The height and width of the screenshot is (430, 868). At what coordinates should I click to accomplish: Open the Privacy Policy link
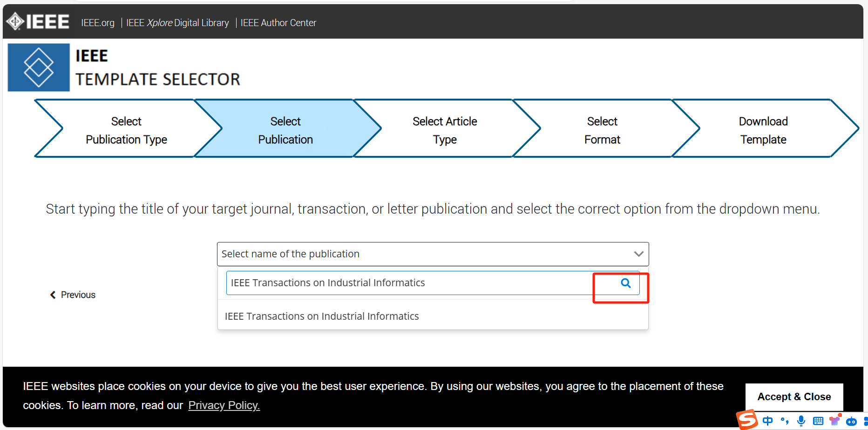224,405
